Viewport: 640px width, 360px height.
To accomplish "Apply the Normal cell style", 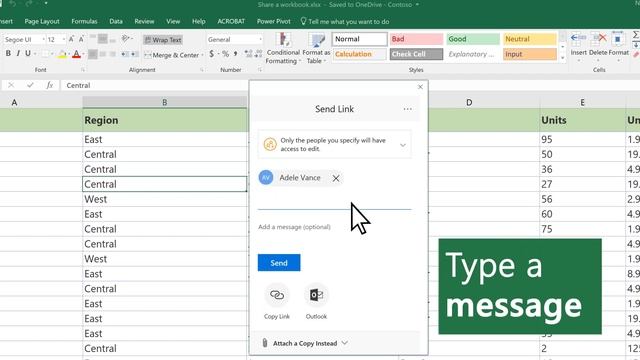I will coord(359,39).
